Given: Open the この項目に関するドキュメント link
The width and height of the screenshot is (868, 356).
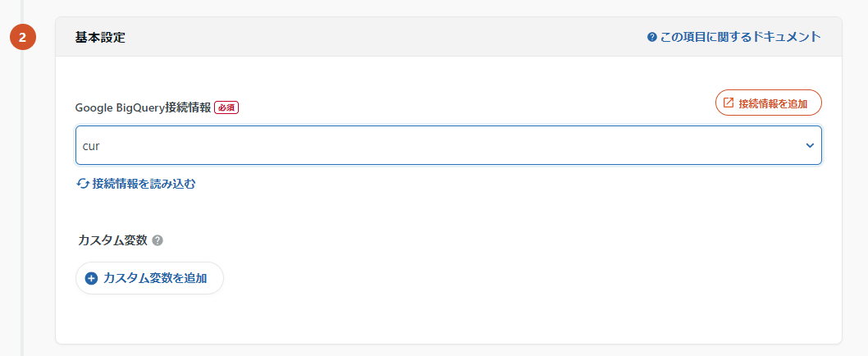Looking at the screenshot, I should pos(740,37).
